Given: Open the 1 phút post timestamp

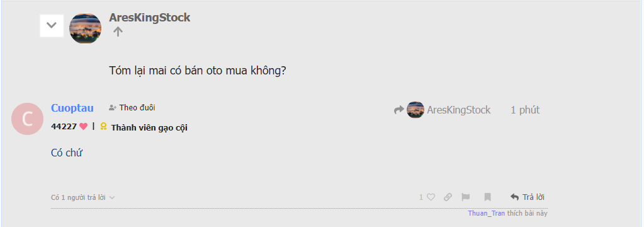Looking at the screenshot, I should click(525, 110).
